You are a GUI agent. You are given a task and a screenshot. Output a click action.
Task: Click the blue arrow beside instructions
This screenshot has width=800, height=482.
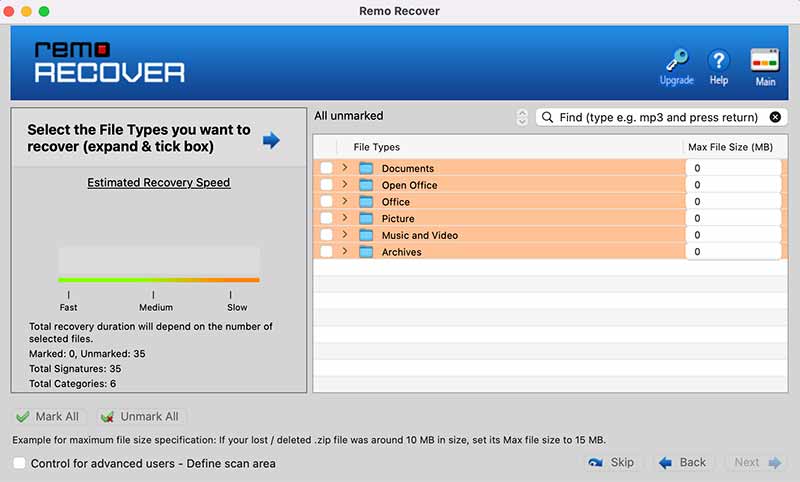[x=271, y=139]
